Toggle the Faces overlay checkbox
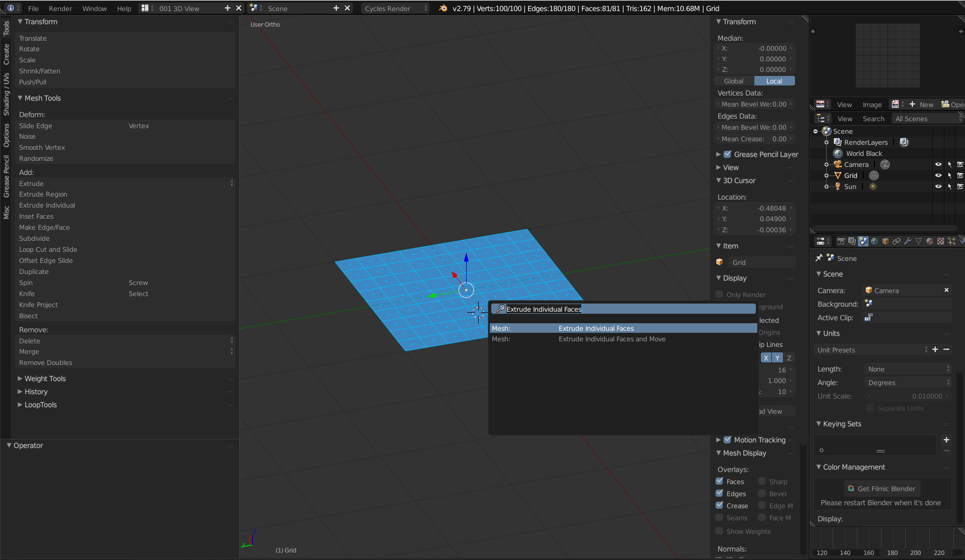Image resolution: width=965 pixels, height=560 pixels. (720, 481)
